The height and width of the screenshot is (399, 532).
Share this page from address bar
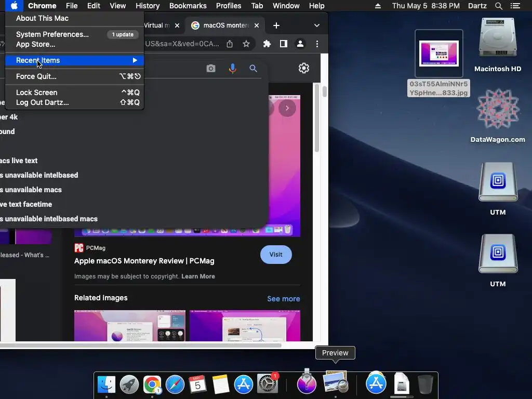(x=230, y=44)
